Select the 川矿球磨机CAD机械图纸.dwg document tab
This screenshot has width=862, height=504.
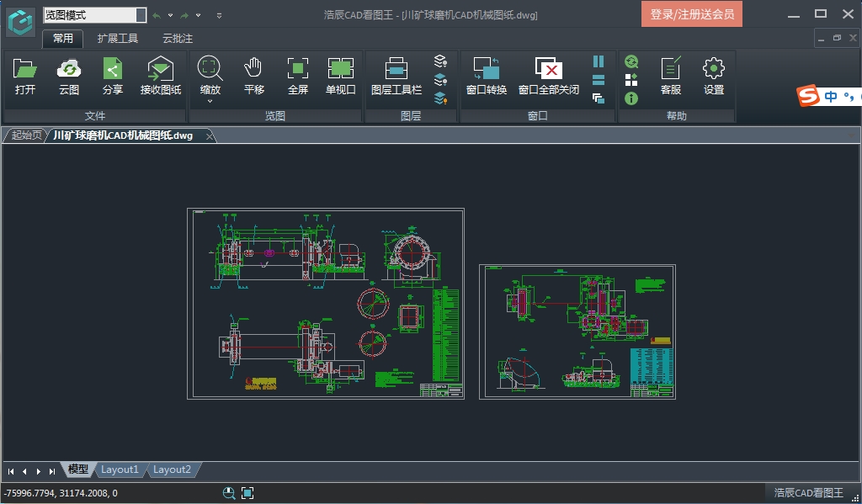click(x=123, y=135)
